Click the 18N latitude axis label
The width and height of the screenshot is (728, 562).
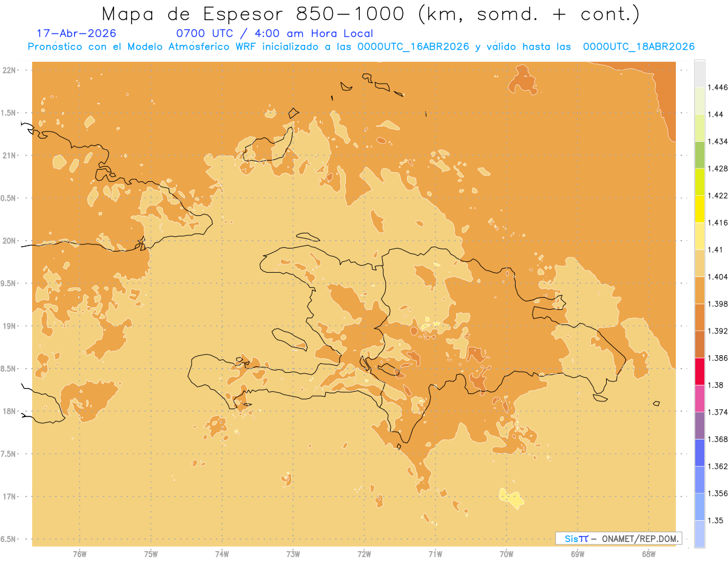[x=9, y=411]
